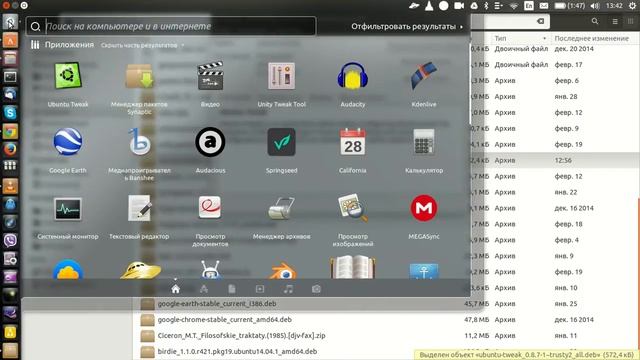Open the system settings gear menu

point(632,6)
